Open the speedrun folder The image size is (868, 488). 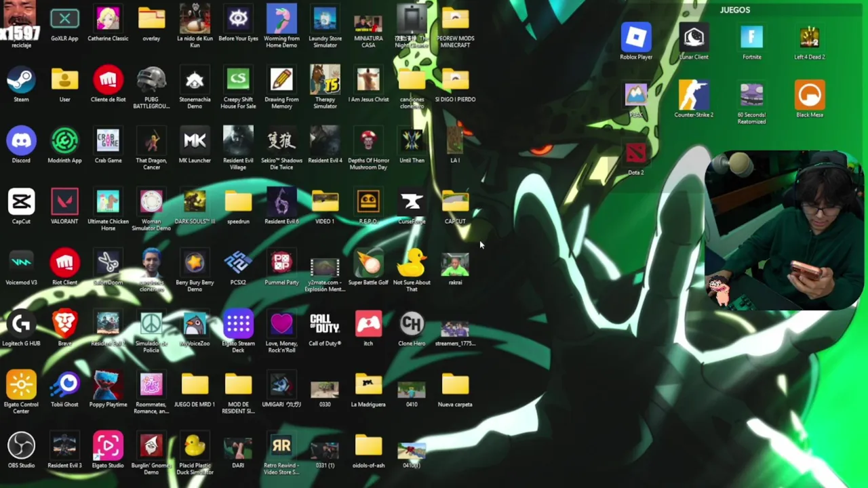click(x=238, y=202)
